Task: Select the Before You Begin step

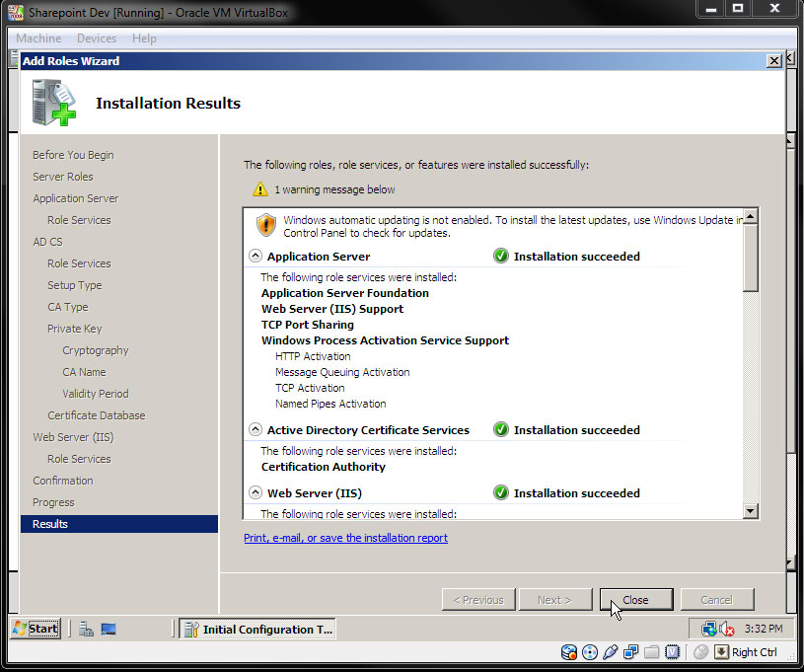Action: click(73, 155)
